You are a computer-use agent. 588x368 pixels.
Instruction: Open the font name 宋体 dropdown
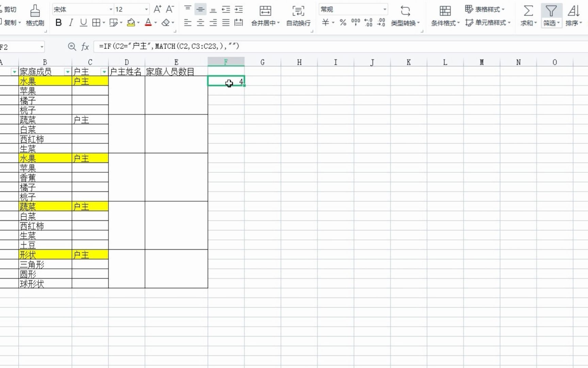(x=111, y=9)
